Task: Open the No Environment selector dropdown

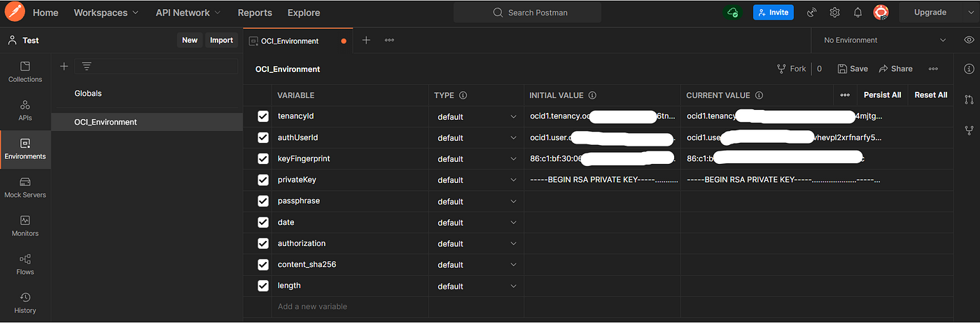Action: (x=884, y=40)
